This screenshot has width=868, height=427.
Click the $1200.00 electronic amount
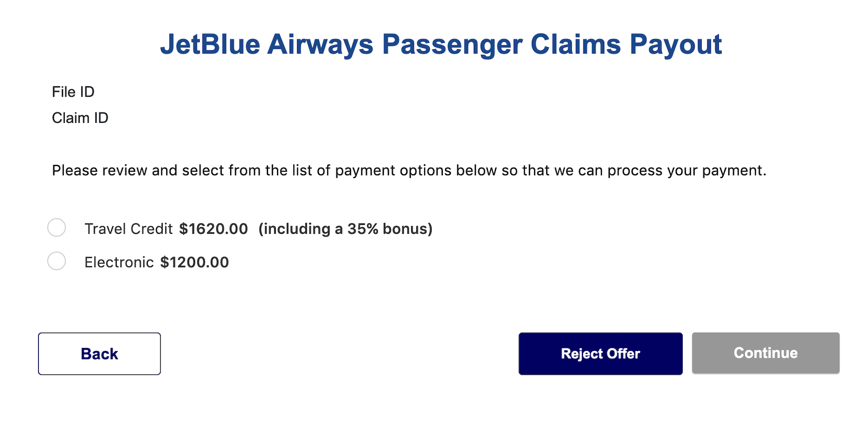pyautogui.click(x=195, y=262)
